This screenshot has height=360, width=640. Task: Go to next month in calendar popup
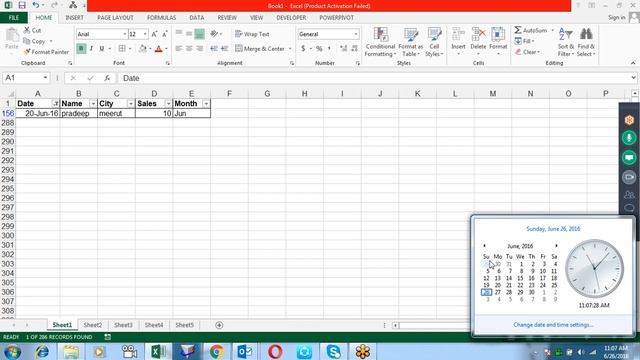556,246
